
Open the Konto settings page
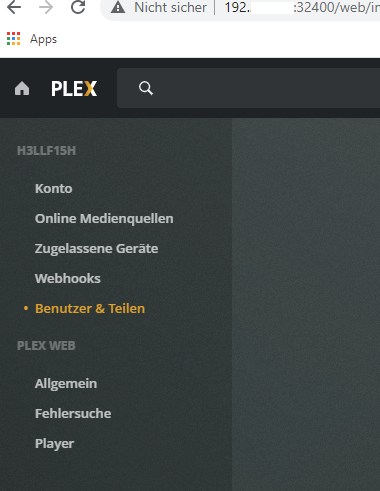[x=54, y=189]
